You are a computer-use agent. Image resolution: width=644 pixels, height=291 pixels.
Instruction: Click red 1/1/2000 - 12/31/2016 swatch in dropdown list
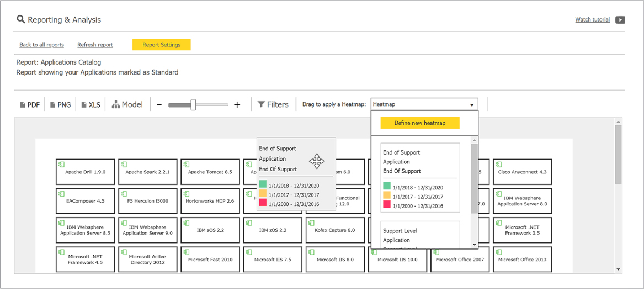click(386, 205)
